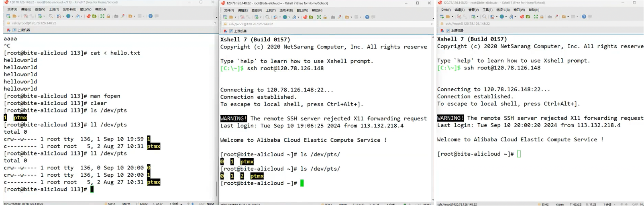
Task: Click 'cat < hello.txt' command line in left terminal
Action: pyautogui.click(x=72, y=53)
